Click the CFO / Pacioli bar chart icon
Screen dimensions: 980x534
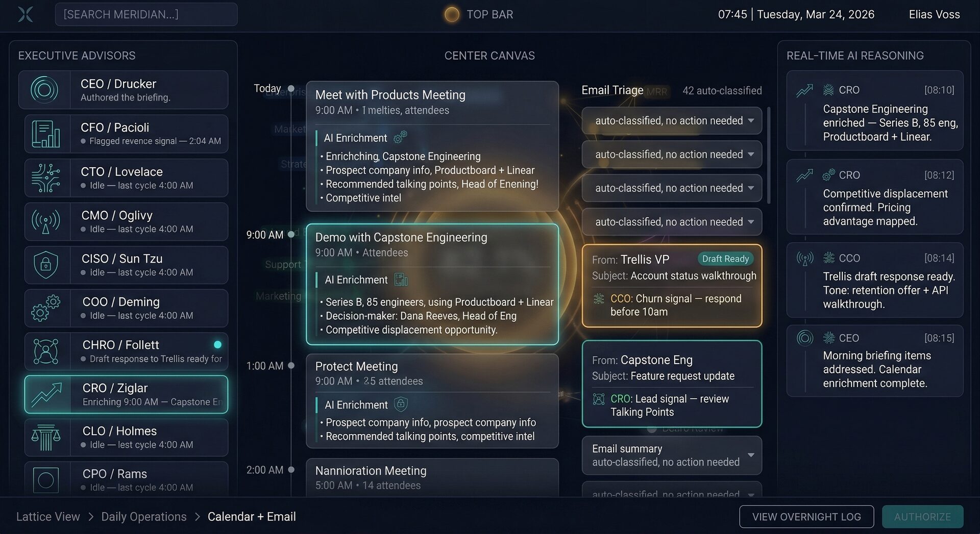pos(45,134)
